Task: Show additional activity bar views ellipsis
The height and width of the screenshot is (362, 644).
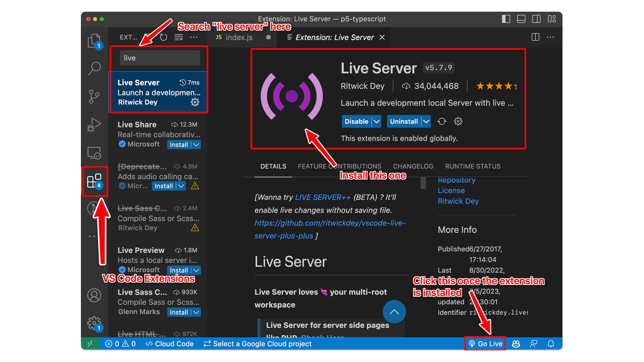Action: pyautogui.click(x=92, y=236)
